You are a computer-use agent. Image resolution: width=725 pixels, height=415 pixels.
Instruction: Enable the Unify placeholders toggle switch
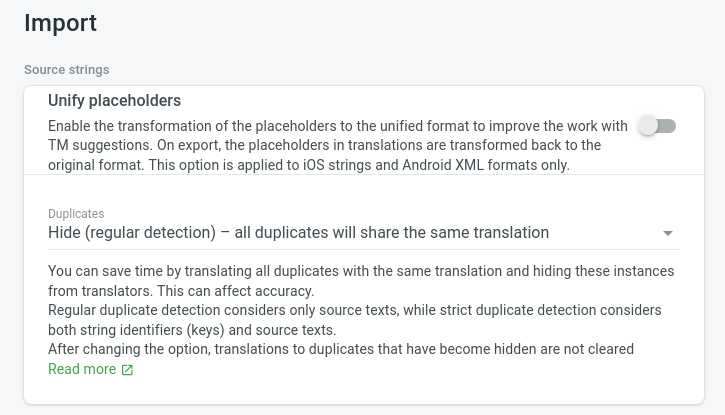point(658,126)
